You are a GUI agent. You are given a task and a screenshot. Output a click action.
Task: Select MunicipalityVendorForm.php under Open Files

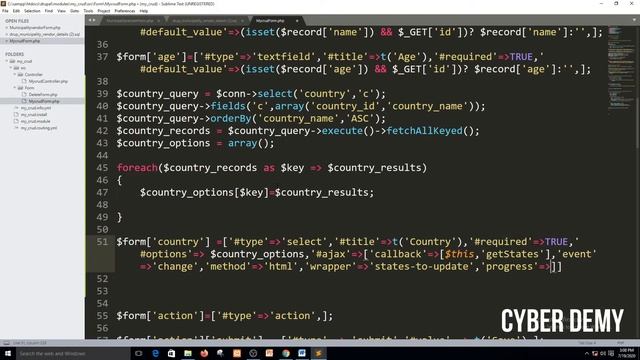[35, 28]
